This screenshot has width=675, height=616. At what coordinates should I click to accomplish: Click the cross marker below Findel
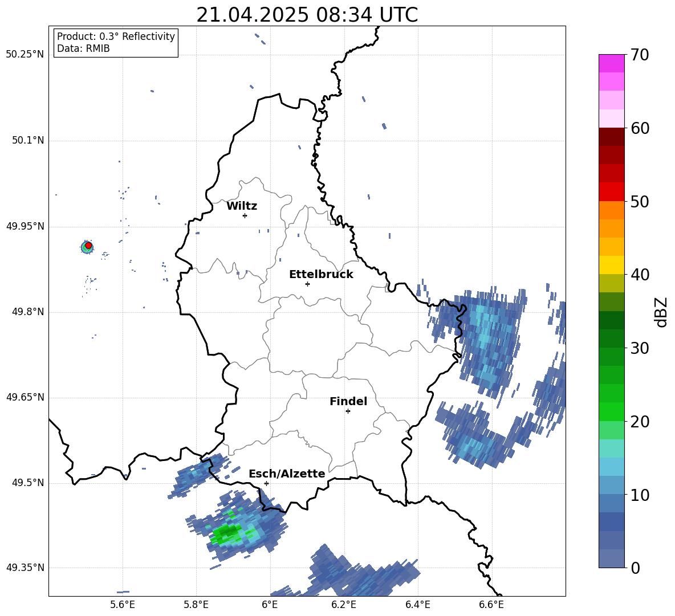point(348,411)
